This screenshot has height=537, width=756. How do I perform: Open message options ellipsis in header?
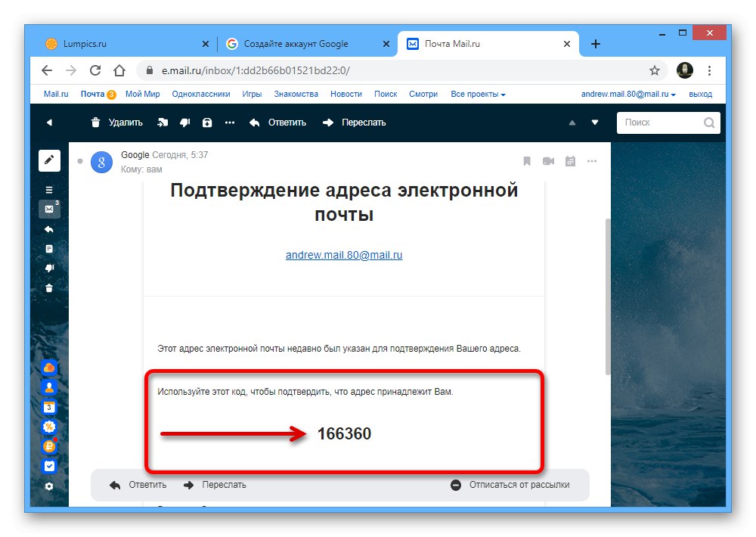click(592, 161)
